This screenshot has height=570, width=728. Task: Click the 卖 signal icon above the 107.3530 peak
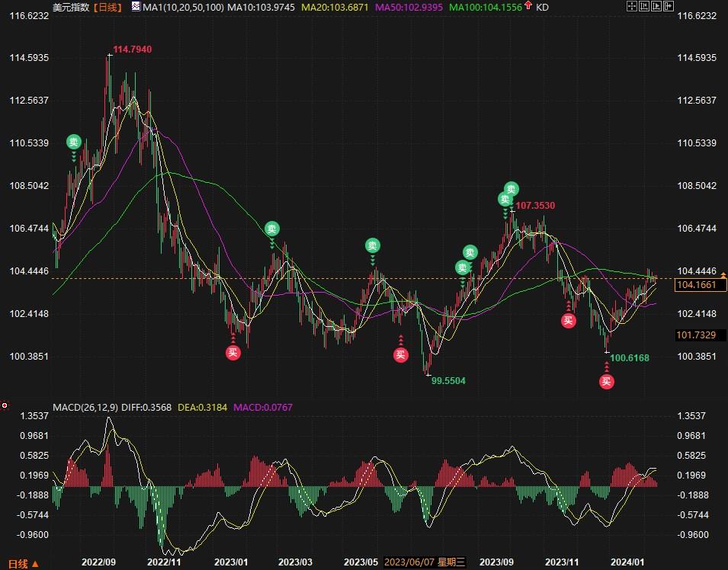(512, 189)
